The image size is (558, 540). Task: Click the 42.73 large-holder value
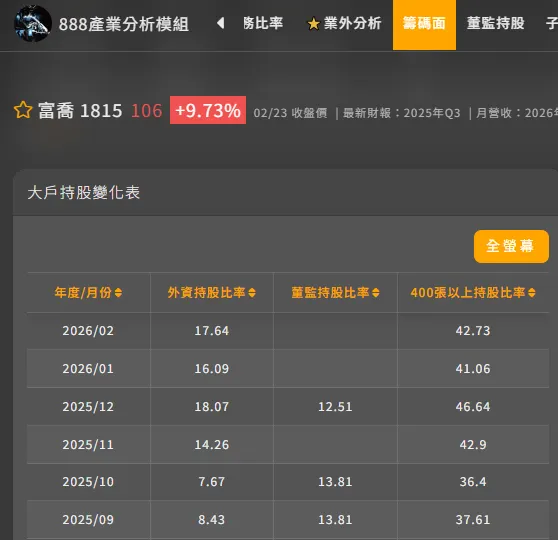[x=473, y=331]
